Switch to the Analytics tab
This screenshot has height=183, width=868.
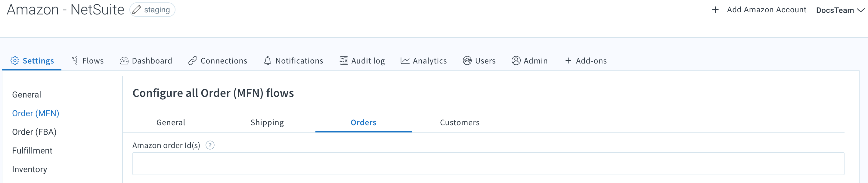click(x=423, y=61)
